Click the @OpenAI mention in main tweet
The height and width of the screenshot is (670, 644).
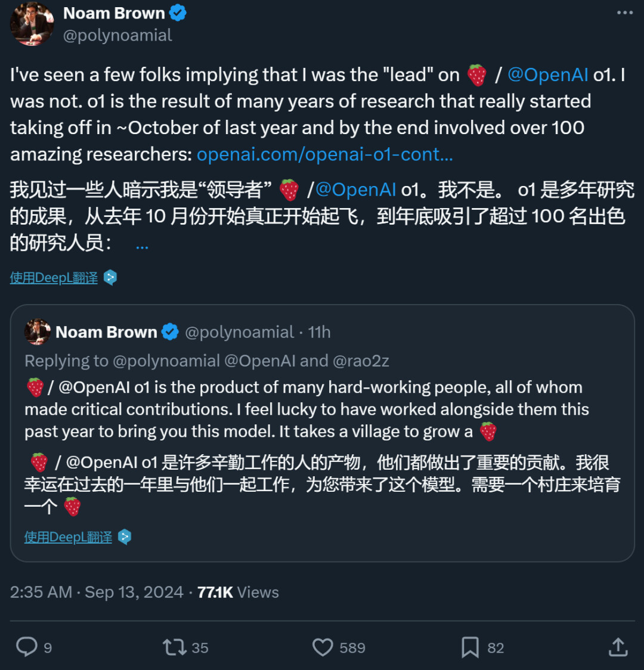click(547, 75)
